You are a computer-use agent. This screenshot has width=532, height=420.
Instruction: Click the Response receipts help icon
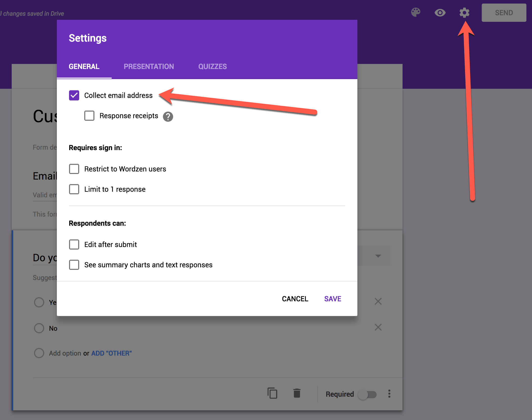click(x=168, y=117)
